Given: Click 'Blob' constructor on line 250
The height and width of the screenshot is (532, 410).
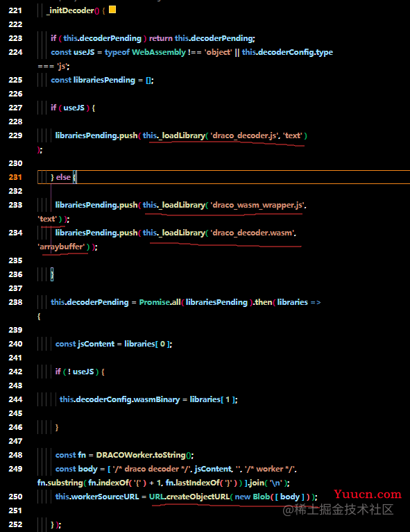Looking at the screenshot, I should (x=262, y=497).
